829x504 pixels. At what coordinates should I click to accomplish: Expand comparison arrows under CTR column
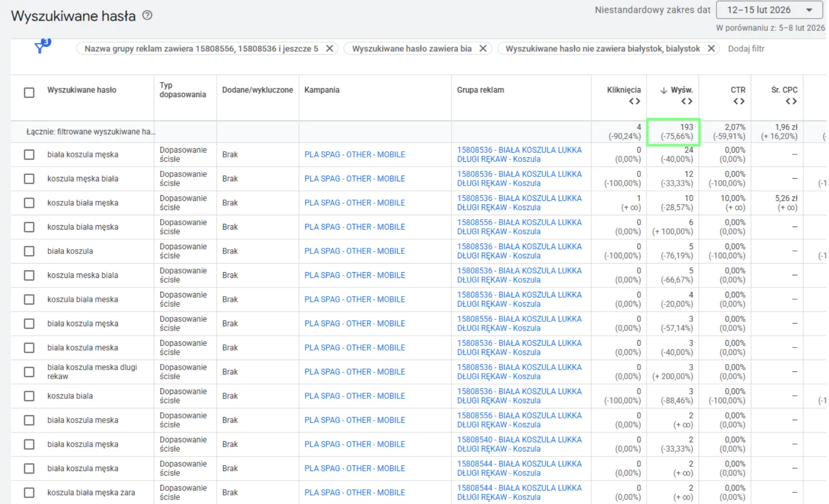(739, 101)
